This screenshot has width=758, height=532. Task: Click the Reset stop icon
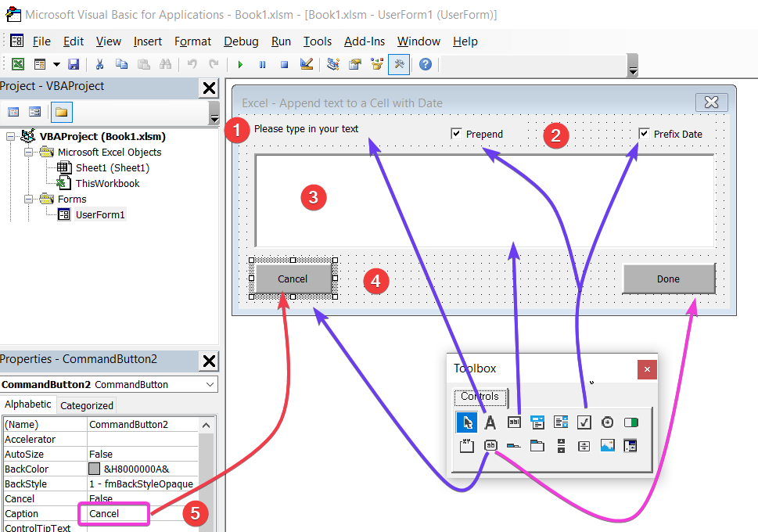(284, 64)
